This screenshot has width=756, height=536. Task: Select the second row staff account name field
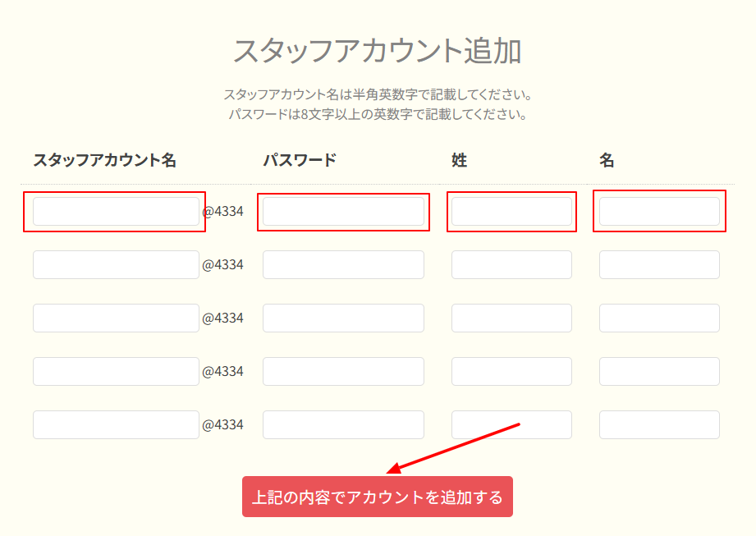pos(116,265)
